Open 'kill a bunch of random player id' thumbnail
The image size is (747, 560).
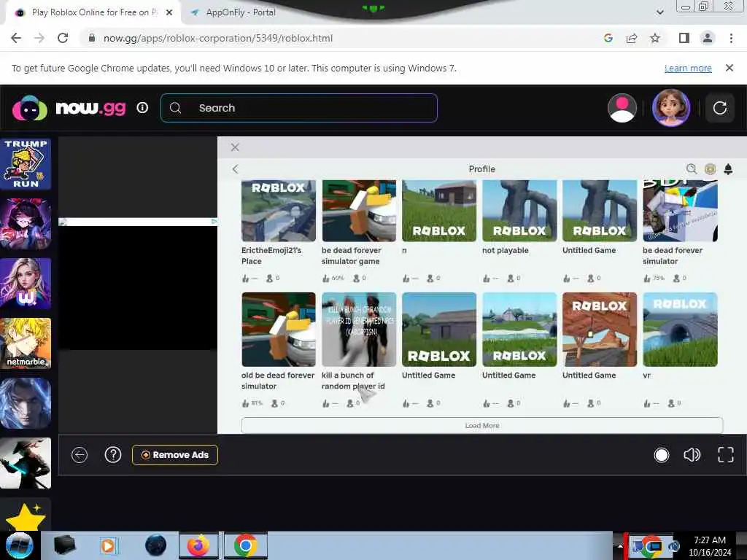coord(359,330)
